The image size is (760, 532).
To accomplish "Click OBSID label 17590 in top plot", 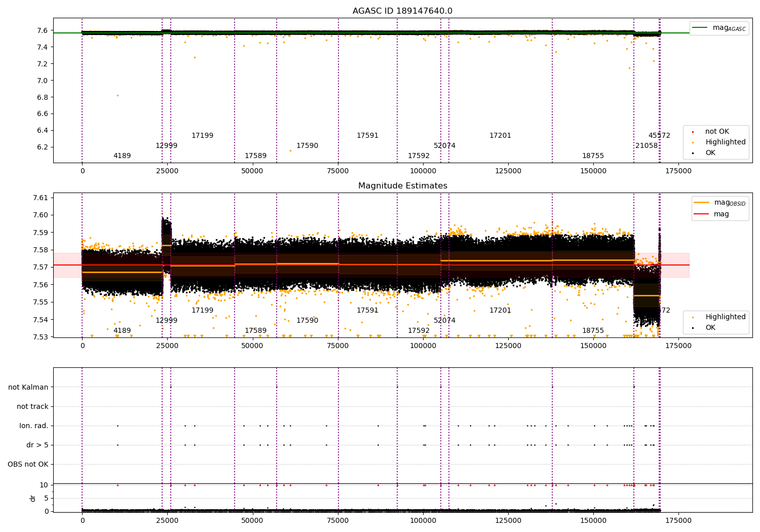I will pos(307,146).
